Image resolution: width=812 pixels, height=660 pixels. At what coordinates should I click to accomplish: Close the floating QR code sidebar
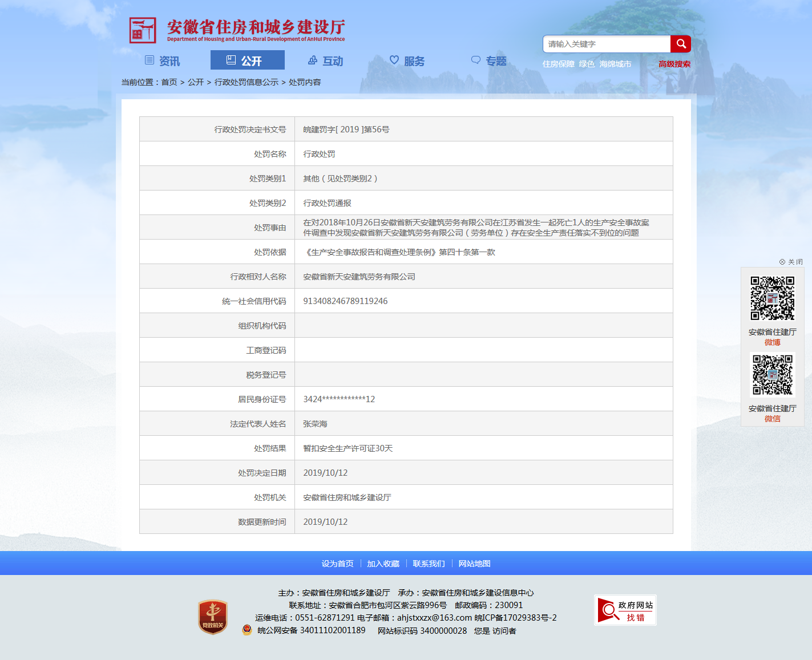(791, 262)
